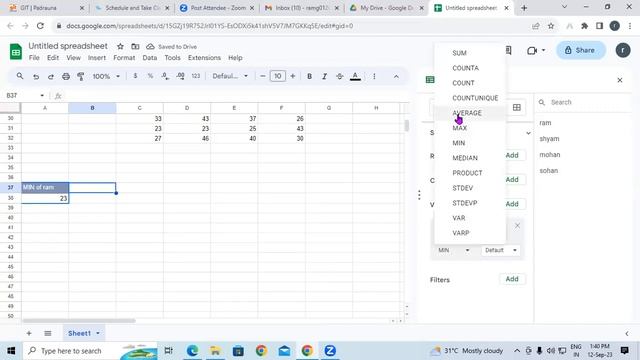Viewport: 640px width, 360px height.
Task: Open the three-dot more toolbar options
Action: (x=374, y=76)
